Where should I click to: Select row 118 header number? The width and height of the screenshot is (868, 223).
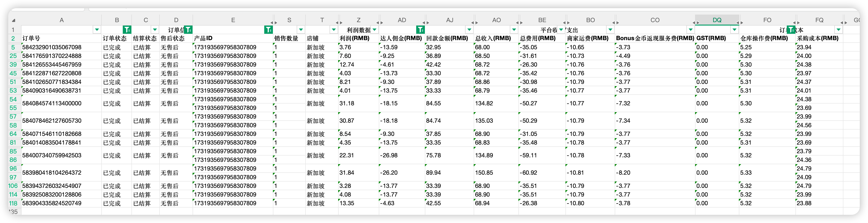13,203
